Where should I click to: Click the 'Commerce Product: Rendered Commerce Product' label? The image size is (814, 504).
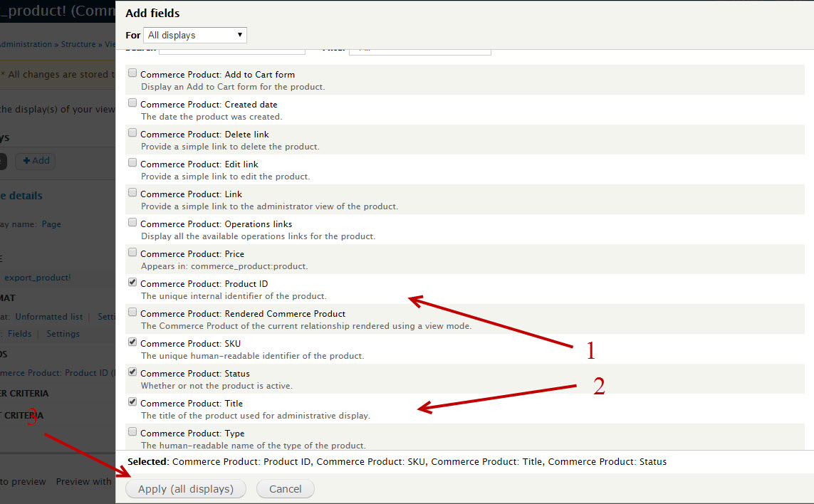pos(242,314)
